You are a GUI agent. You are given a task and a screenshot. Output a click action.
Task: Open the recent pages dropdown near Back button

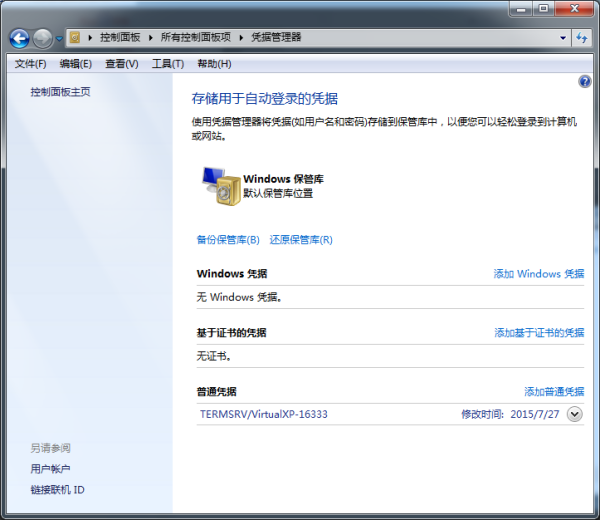(x=60, y=38)
